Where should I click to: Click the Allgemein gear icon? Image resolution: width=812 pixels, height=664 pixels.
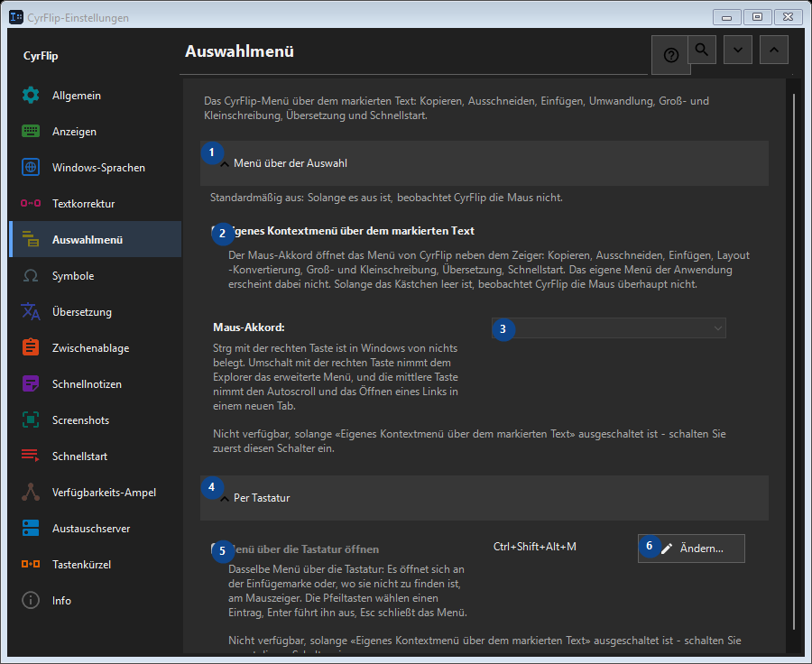31,96
